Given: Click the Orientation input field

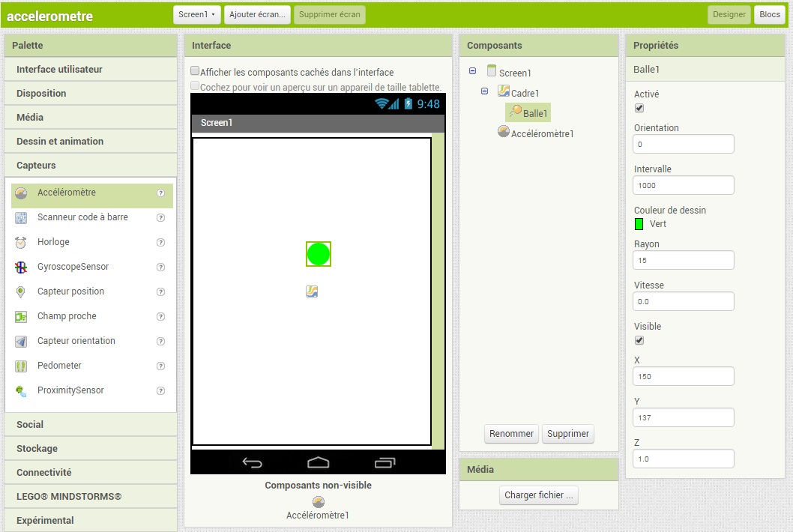Looking at the screenshot, I should click(684, 144).
